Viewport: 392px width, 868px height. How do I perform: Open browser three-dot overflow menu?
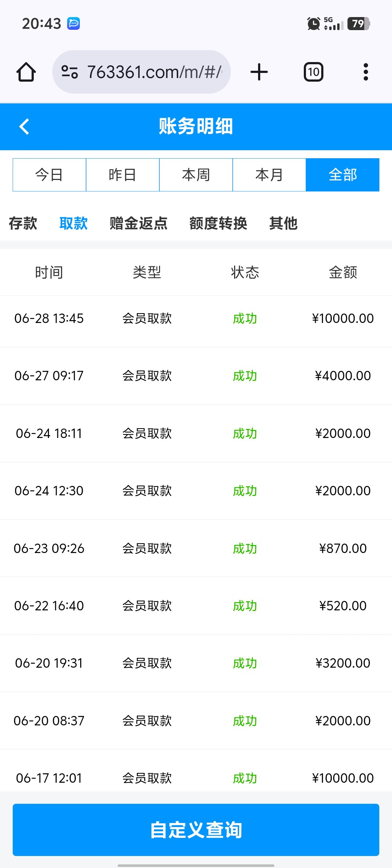tap(366, 72)
